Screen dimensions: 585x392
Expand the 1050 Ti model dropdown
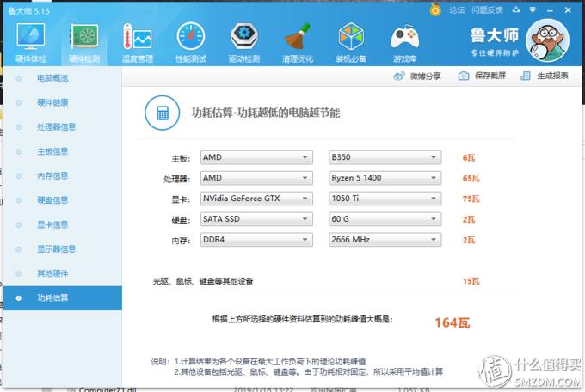click(x=385, y=199)
